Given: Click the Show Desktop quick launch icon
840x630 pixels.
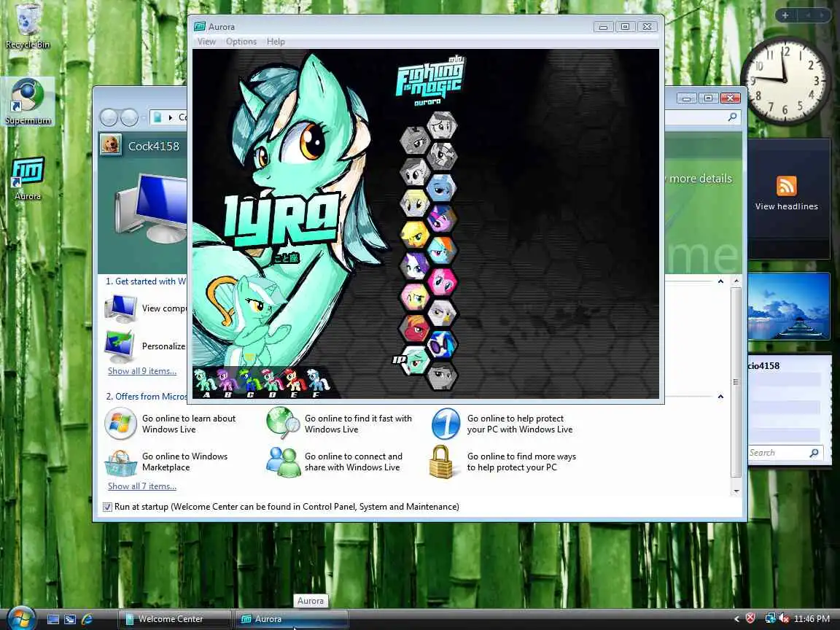Looking at the screenshot, I should [53, 619].
